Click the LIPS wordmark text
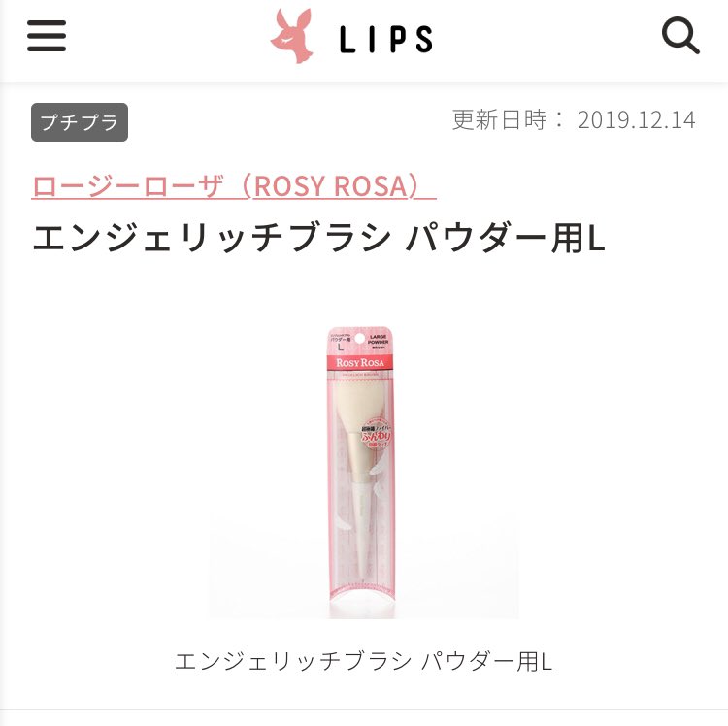Viewport: 728px width, 726px height. point(386,39)
